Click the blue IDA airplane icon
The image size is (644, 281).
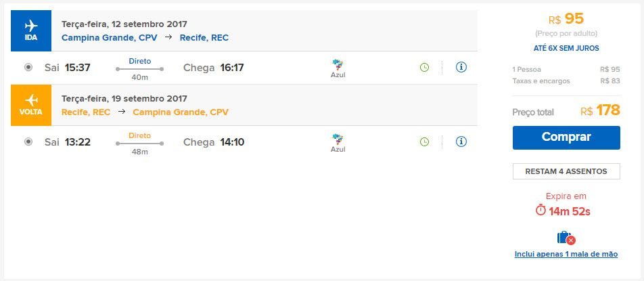coord(31,26)
